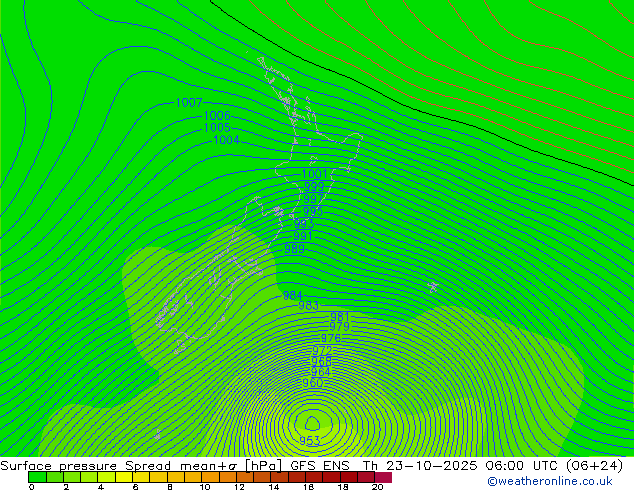The image size is (634, 490).
Task: Click the 960 pressure label
Action: pyautogui.click(x=312, y=383)
